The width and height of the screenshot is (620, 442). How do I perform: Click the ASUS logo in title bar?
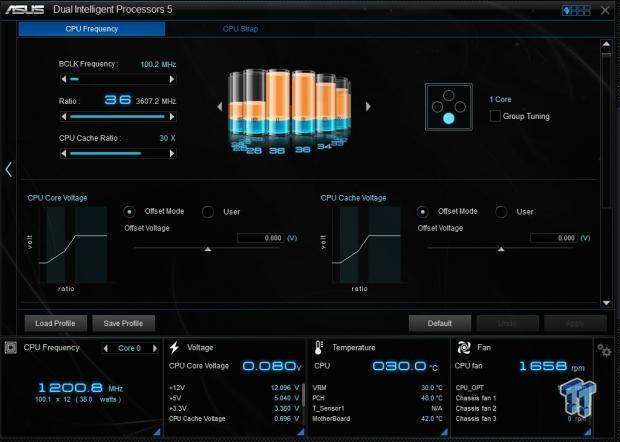25,9
